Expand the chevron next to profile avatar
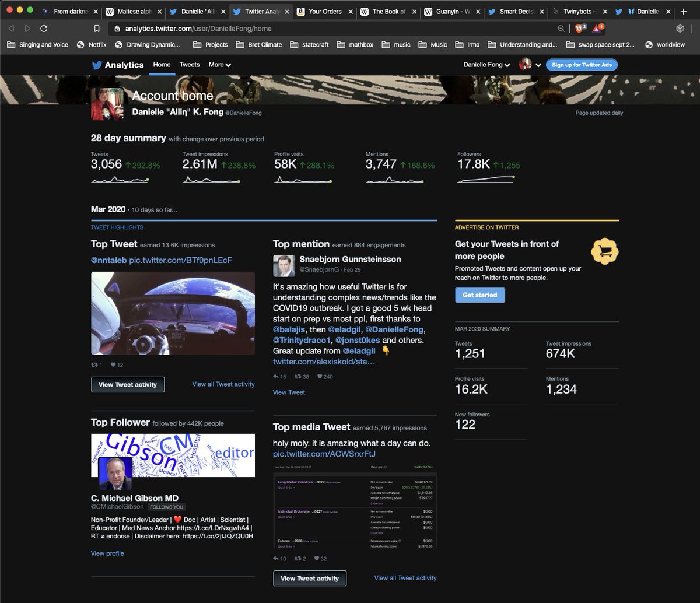 click(538, 65)
